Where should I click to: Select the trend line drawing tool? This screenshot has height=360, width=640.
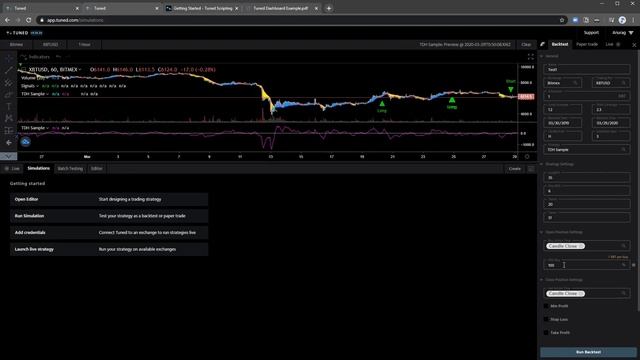coord(9,70)
